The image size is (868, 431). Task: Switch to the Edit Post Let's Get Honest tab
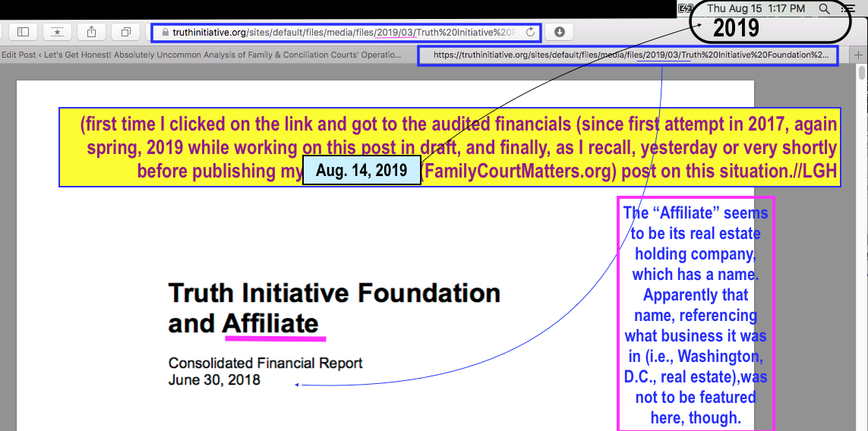pos(201,55)
